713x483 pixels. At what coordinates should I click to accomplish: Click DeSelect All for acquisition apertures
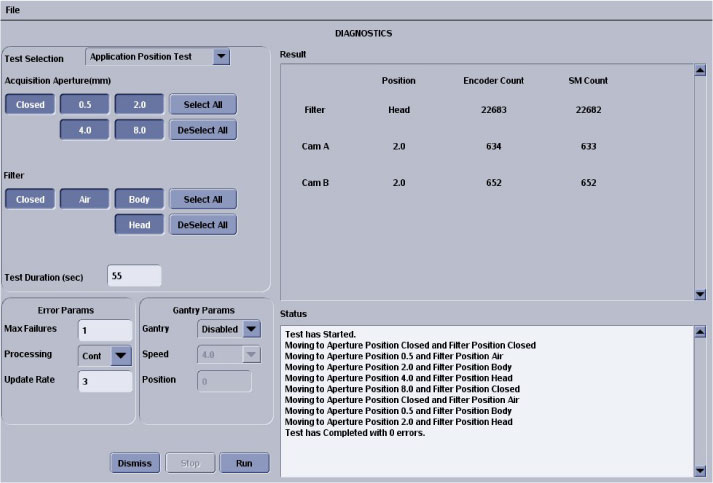coord(203,130)
